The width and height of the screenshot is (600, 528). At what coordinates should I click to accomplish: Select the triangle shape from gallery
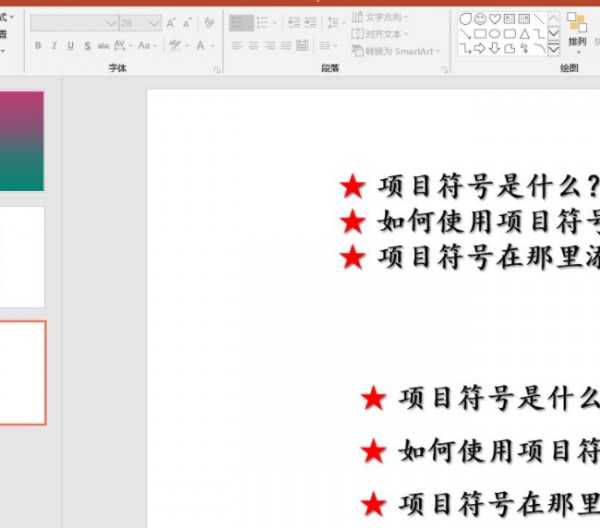[x=524, y=33]
